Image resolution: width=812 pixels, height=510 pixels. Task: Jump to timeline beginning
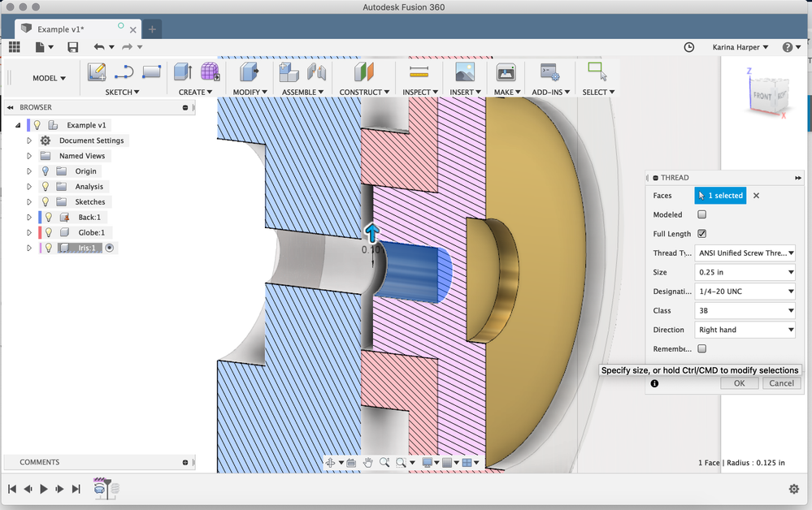(12, 489)
